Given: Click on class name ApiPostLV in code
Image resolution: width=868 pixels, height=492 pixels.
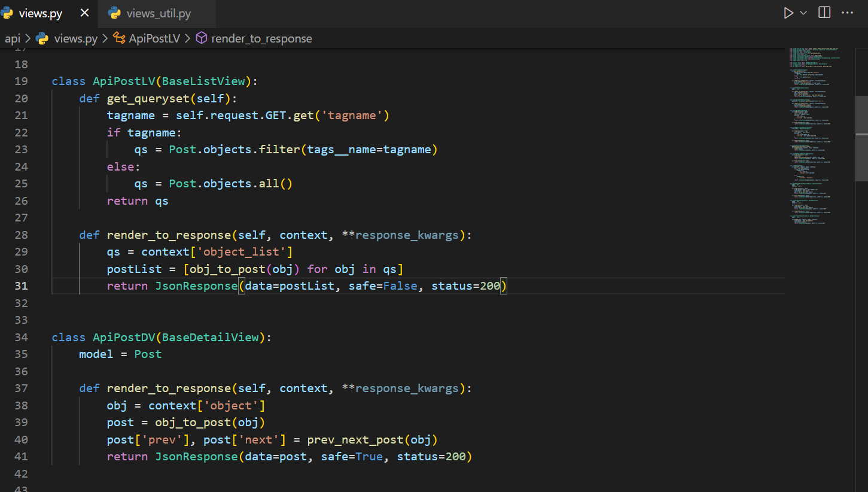Looking at the screenshot, I should (x=124, y=81).
